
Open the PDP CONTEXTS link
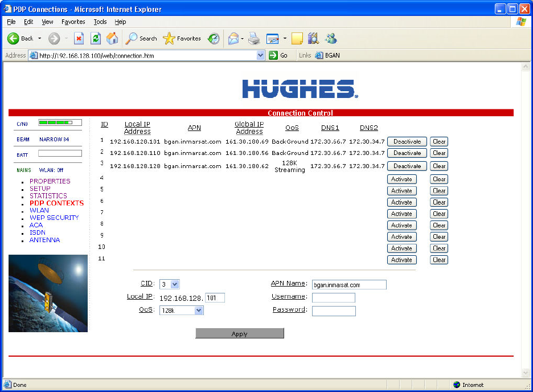[56, 203]
